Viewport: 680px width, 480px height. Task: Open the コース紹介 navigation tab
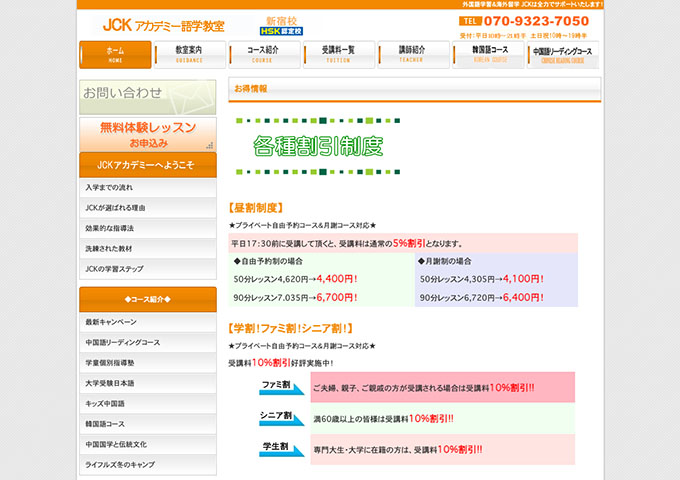(x=264, y=55)
